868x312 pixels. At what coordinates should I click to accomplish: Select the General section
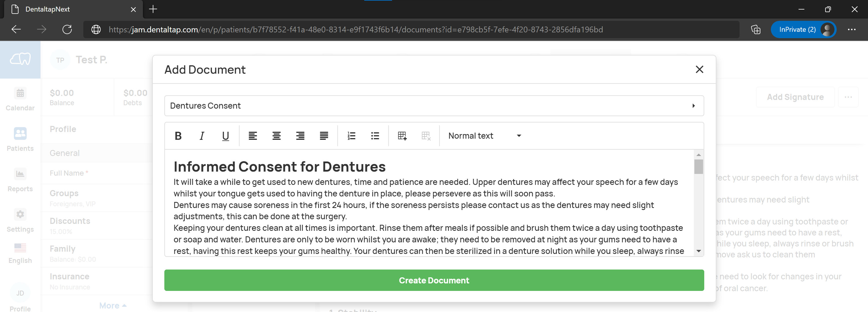[96, 153]
